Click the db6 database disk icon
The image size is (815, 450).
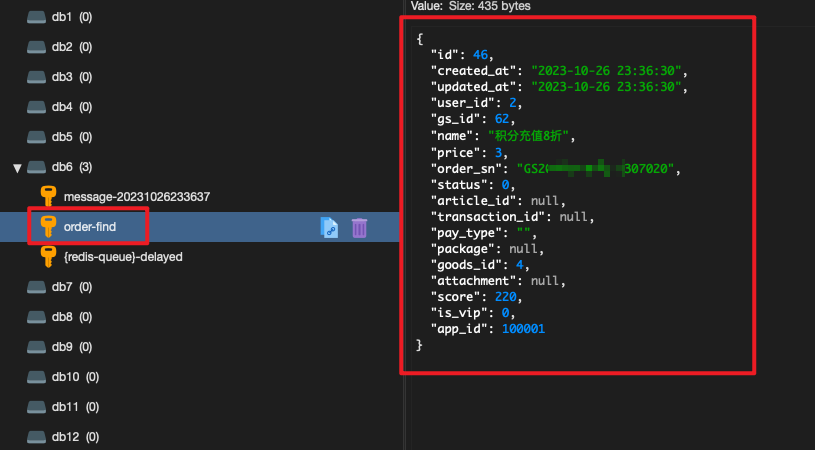(x=36, y=167)
